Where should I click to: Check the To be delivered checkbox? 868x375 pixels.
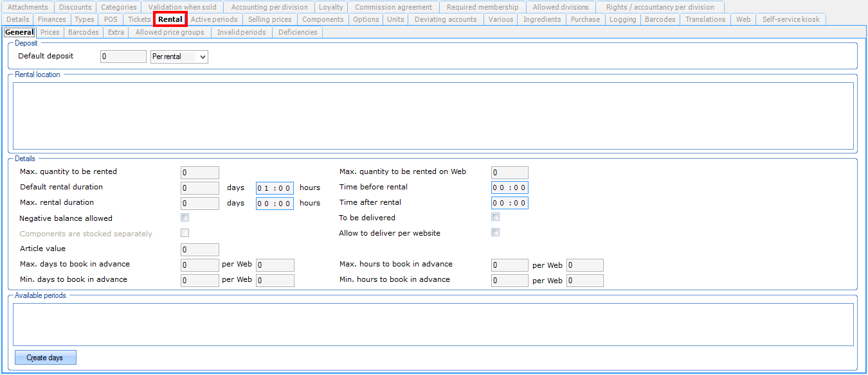496,217
